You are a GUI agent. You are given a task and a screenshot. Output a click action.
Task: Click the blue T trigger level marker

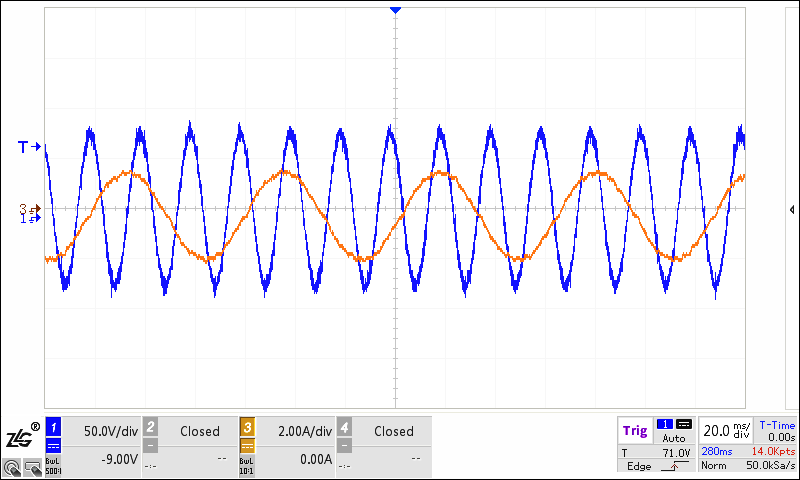tap(28, 147)
